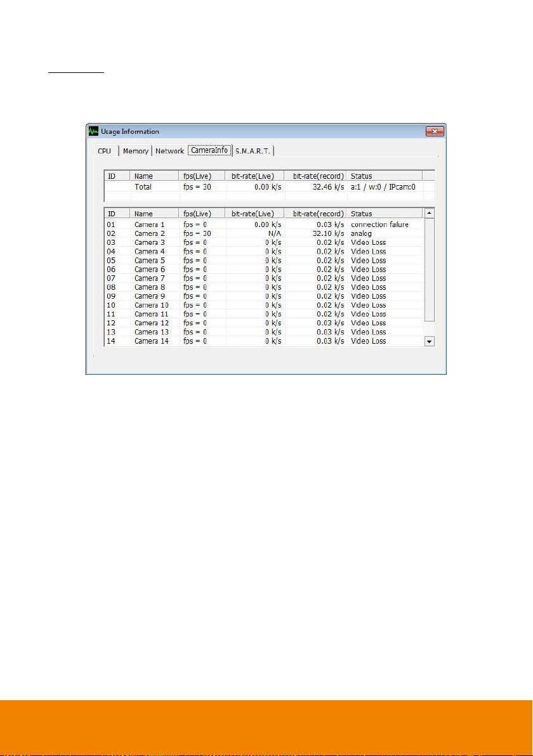Select Camera 14 row
Screen dimensions: 533x756
[x=265, y=341]
